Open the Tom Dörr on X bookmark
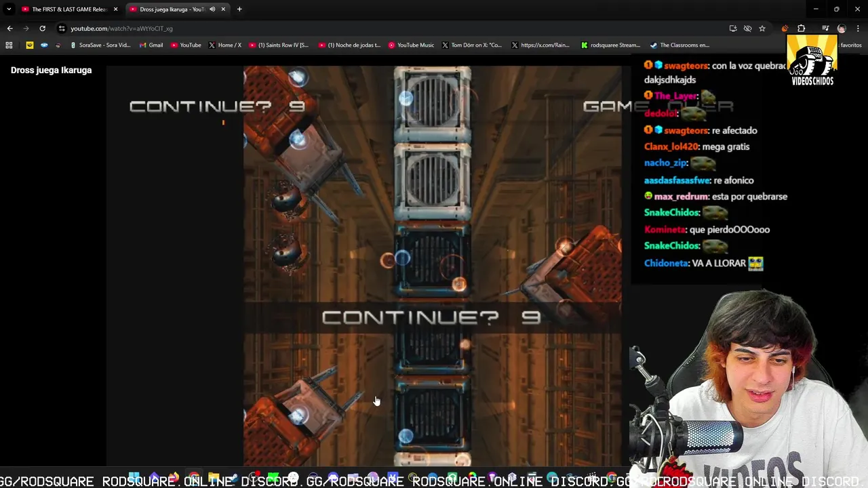The image size is (868, 488). tap(472, 45)
